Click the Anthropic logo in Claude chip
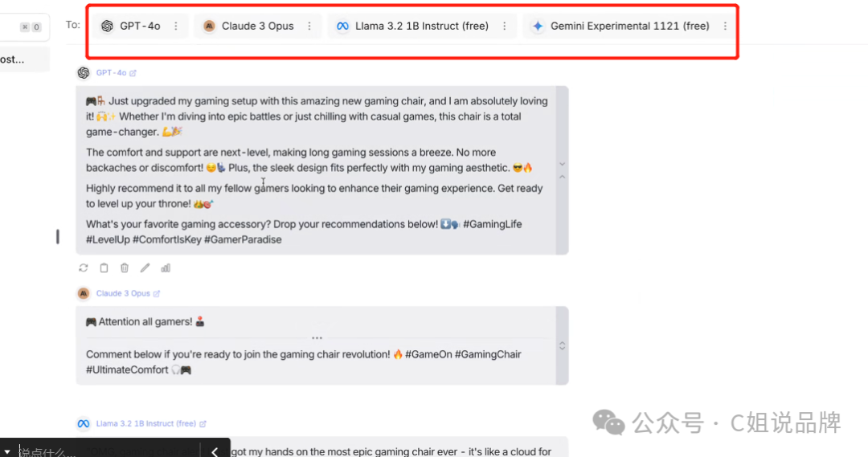 209,26
